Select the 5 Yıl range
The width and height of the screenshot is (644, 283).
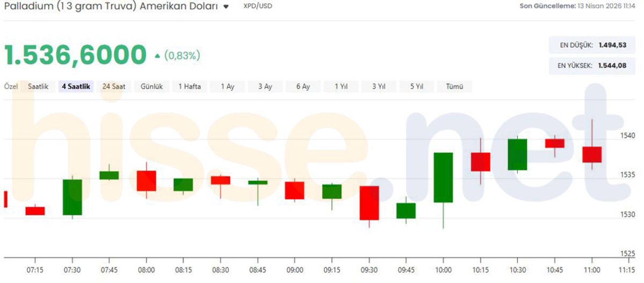pyautogui.click(x=416, y=86)
